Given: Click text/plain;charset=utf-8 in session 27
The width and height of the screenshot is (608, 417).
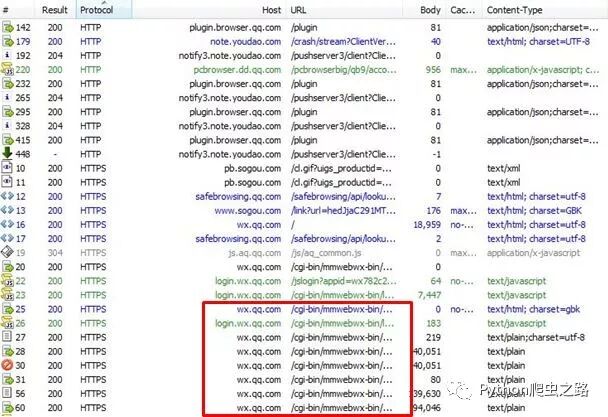Looking at the screenshot, I should [536, 337].
